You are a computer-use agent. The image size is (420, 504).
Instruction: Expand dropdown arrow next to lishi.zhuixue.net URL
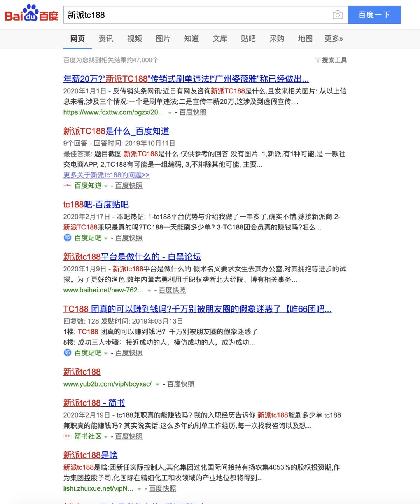pos(139,489)
